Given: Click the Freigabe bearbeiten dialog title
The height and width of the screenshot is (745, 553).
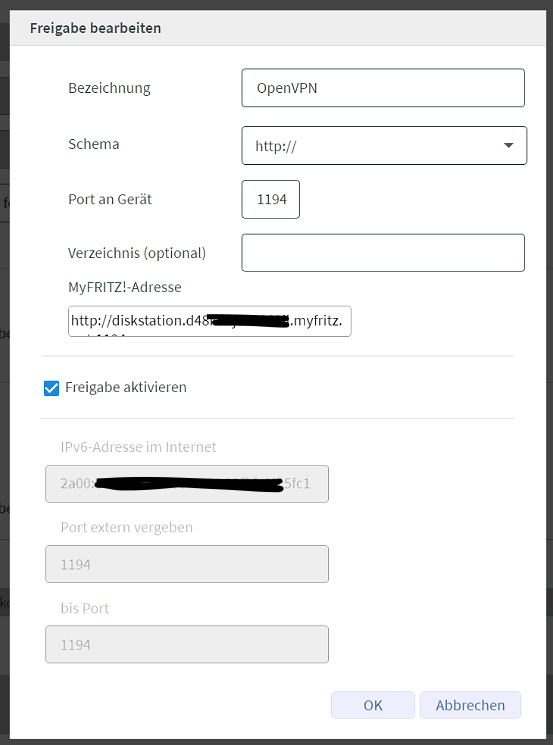Looking at the screenshot, I should pyautogui.click(x=95, y=28).
